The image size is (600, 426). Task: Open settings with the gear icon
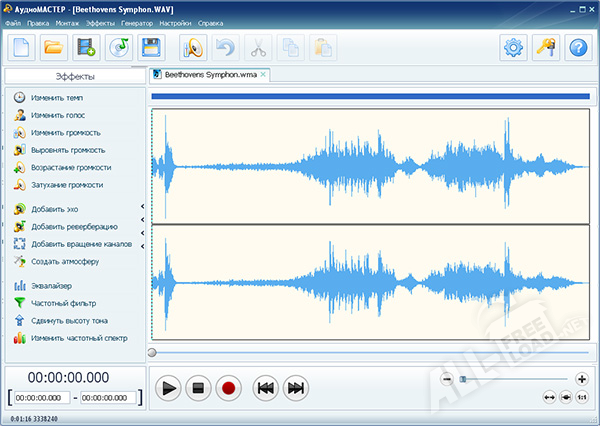[514, 47]
